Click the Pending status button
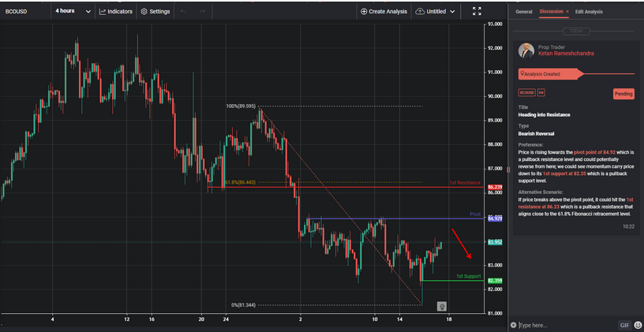644x332 pixels. coord(623,94)
